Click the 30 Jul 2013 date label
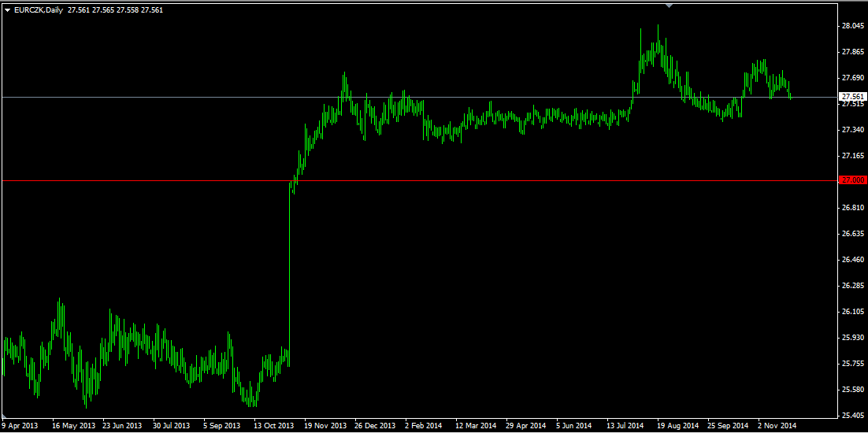The width and height of the screenshot is (868, 433). pos(172,427)
